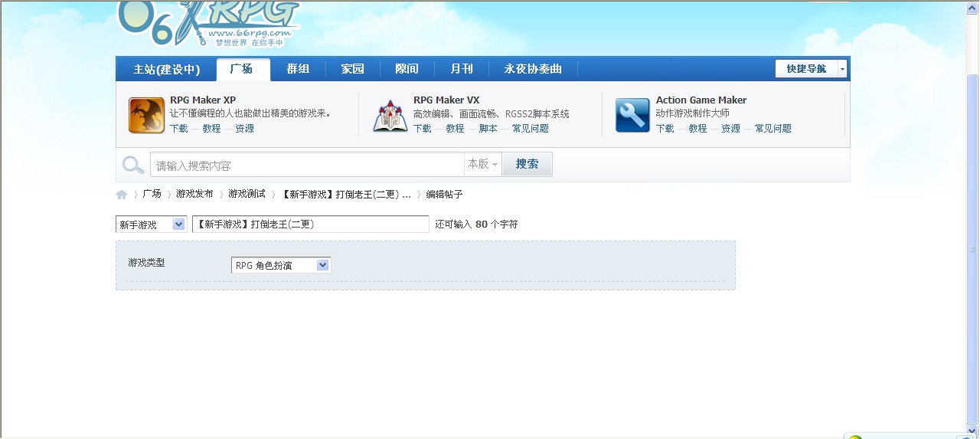This screenshot has width=980, height=439.
Task: Open the Action Game Maker title link
Action: coord(701,100)
